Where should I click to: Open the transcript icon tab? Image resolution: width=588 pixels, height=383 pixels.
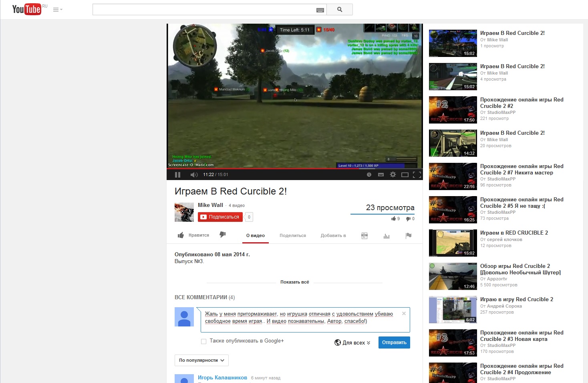(x=364, y=236)
